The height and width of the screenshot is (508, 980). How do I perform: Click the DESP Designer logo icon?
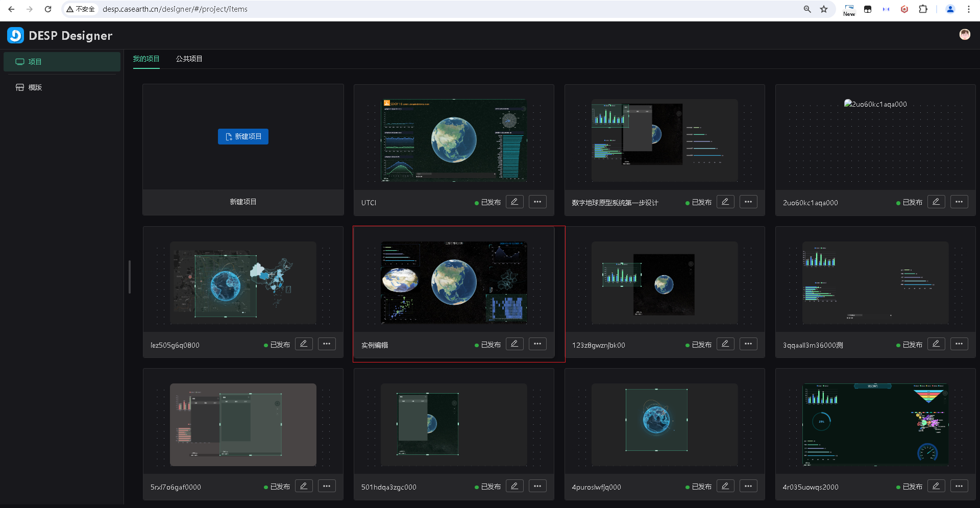click(15, 35)
